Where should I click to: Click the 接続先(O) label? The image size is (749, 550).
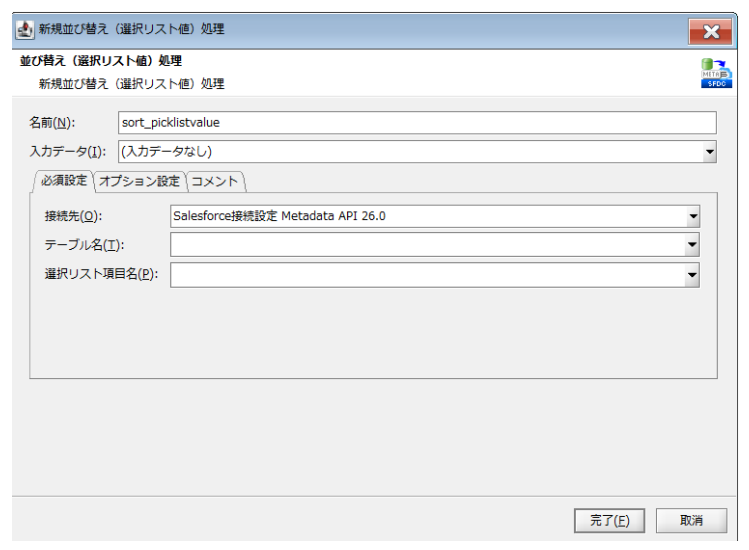coord(73,216)
